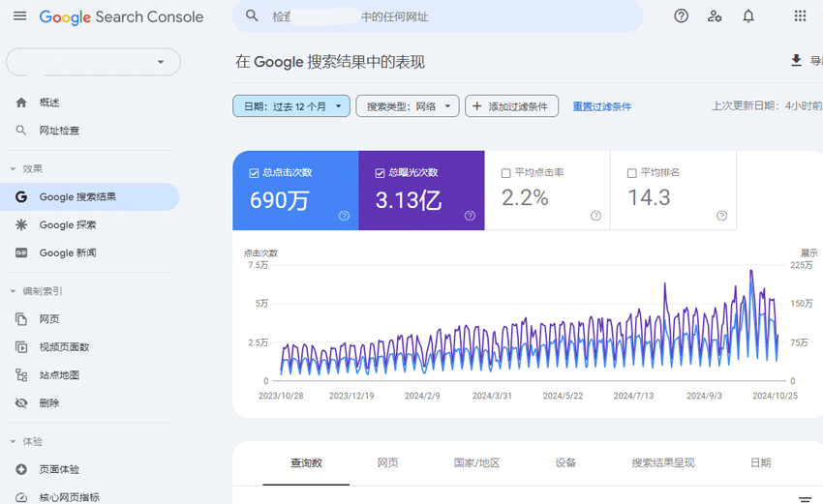The height and width of the screenshot is (504, 823).
Task: Click help icon on 总点击次数 card
Action: coord(344,216)
